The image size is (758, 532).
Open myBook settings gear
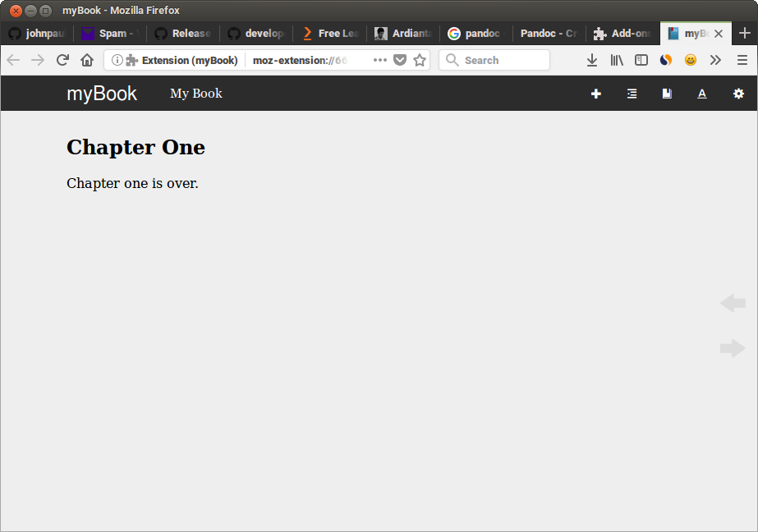pyautogui.click(x=738, y=94)
